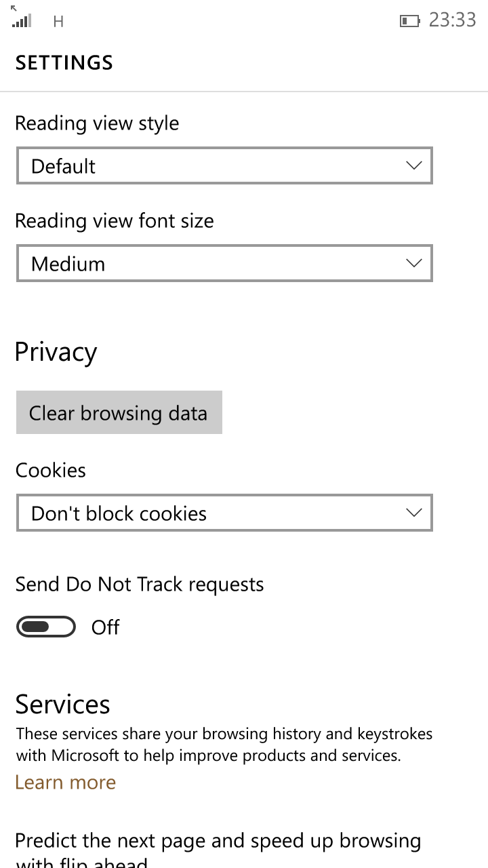Open the Reading view style Default dropdown
This screenshot has height=868, width=488.
tap(224, 166)
